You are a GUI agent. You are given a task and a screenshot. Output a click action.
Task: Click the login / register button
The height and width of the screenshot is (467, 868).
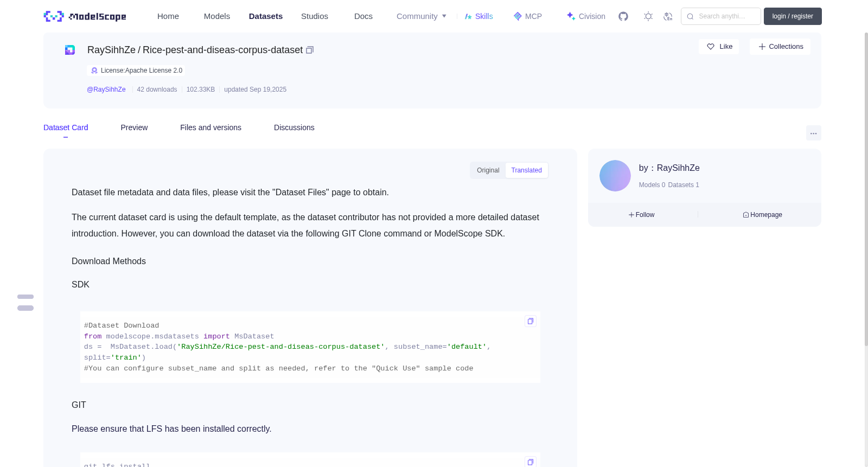pyautogui.click(x=793, y=16)
